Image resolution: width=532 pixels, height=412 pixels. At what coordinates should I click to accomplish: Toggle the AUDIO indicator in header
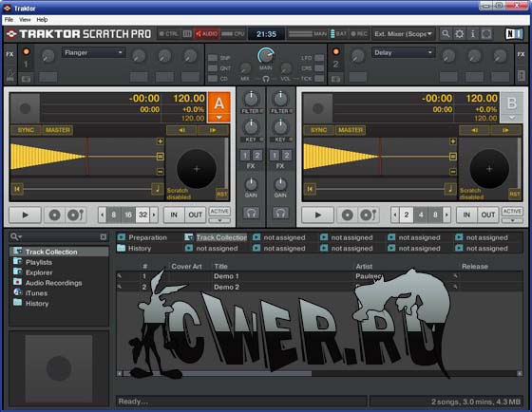coord(207,34)
